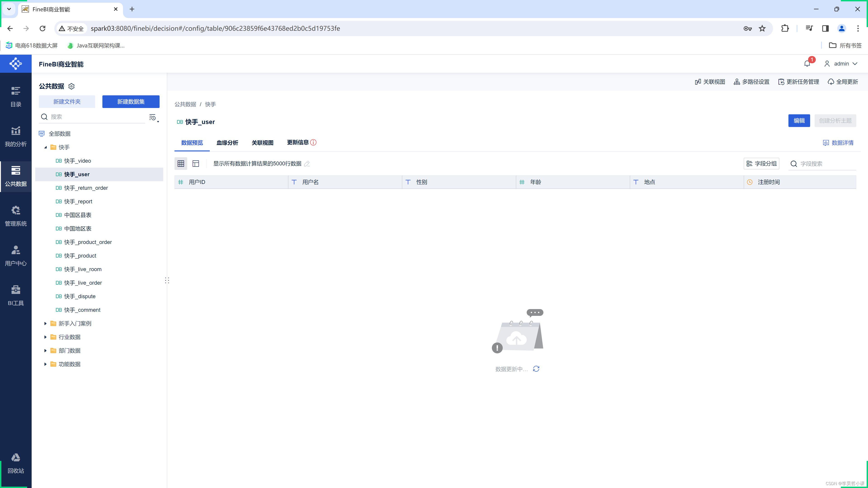The image size is (868, 488).
Task: Open browser extensions puzzle icon
Action: tap(785, 29)
